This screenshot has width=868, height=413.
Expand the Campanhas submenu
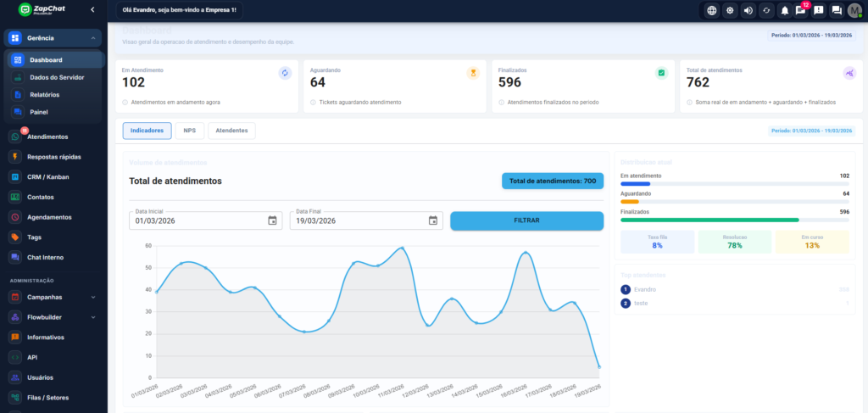pyautogui.click(x=92, y=298)
